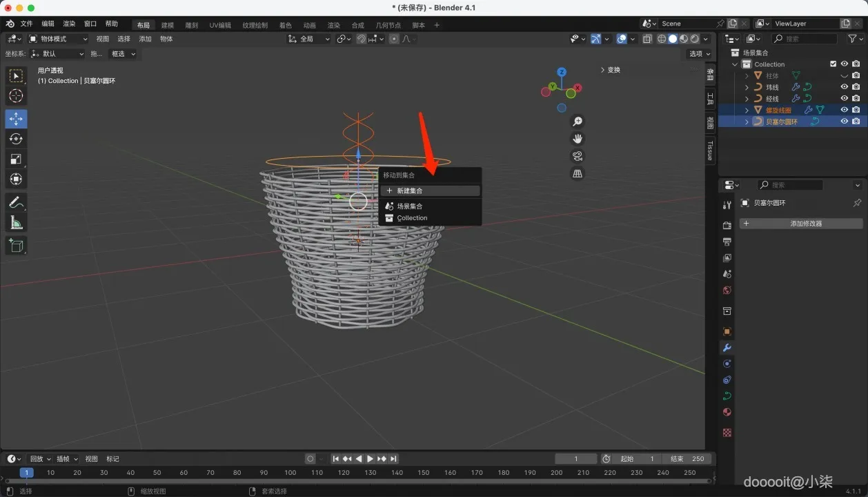Activate the Measure tool
Image resolution: width=868 pixels, height=497 pixels.
pos(16,222)
